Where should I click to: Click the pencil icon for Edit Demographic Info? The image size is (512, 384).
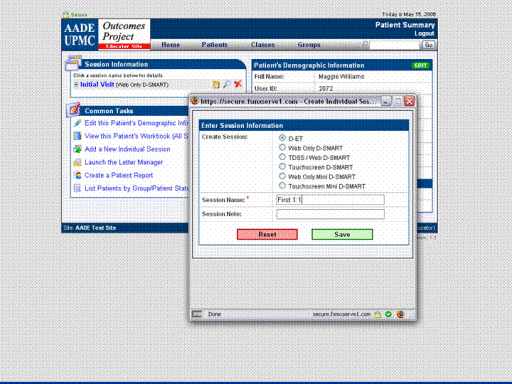point(77,123)
